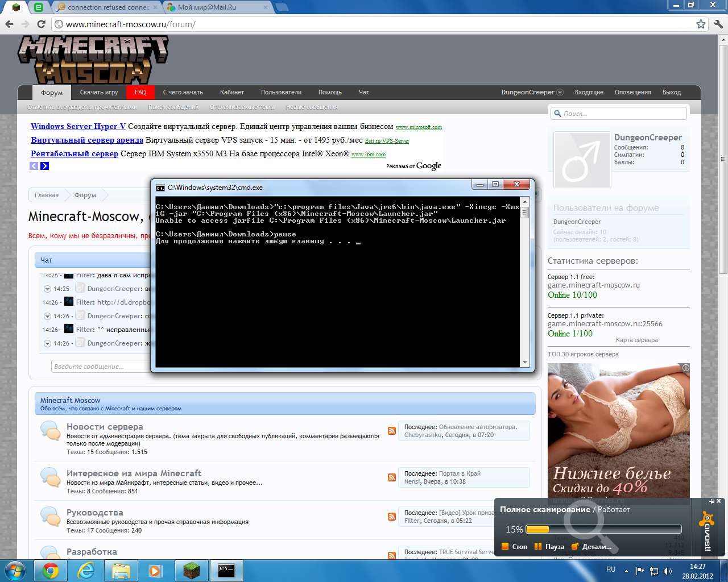Close the Avast scan popup
The width and height of the screenshot is (728, 582).
coord(719,501)
